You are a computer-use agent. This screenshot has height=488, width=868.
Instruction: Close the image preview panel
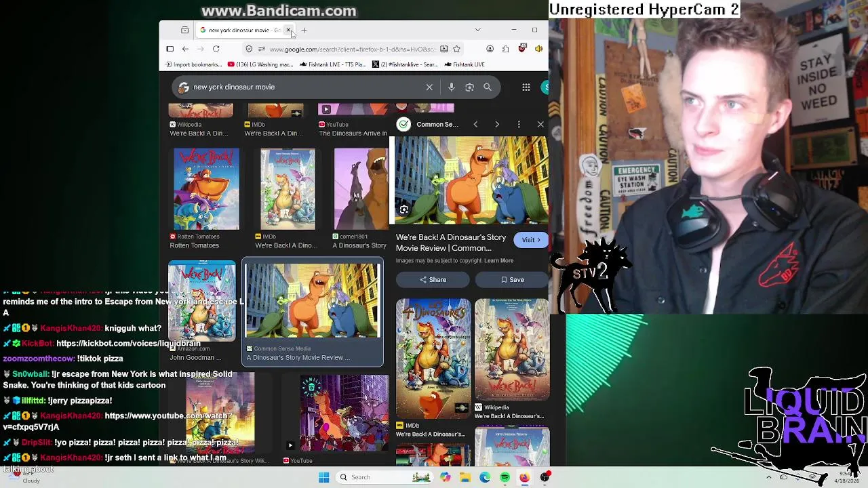(540, 124)
